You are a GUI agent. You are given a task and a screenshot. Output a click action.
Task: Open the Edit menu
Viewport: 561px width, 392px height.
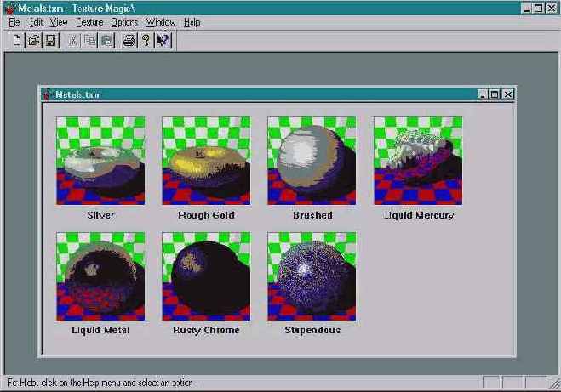point(36,22)
